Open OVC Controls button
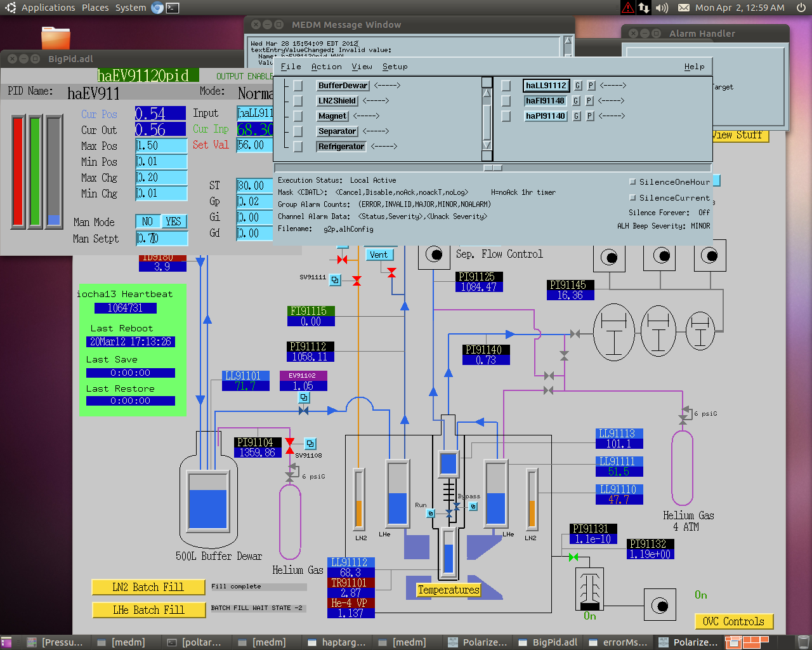 734,621
